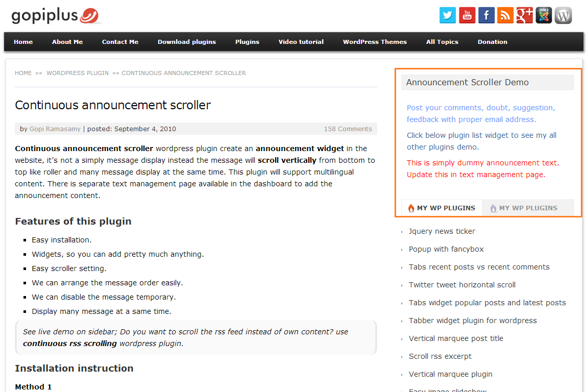
Task: Switch to the greyed MY WP PLUGINS tab
Action: point(528,208)
